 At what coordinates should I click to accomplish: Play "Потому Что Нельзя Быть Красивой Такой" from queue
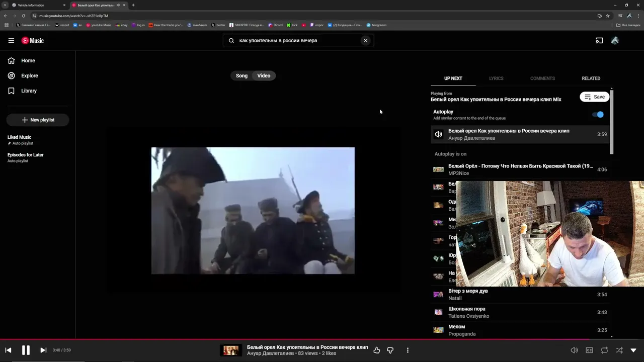pyautogui.click(x=520, y=169)
